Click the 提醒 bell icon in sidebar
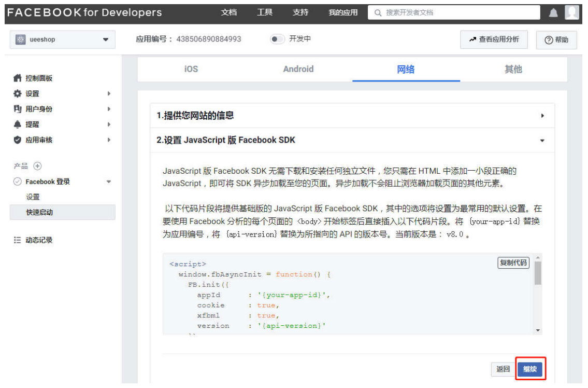 [x=17, y=124]
